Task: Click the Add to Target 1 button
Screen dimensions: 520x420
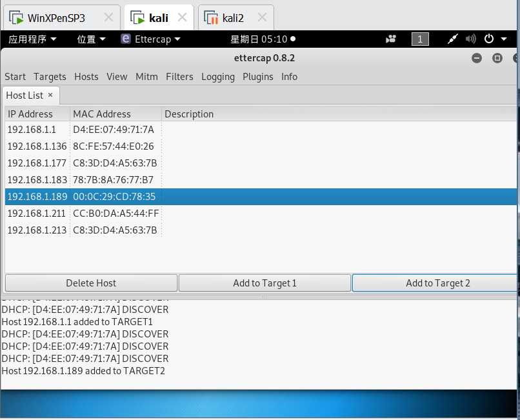Action: 265,283
